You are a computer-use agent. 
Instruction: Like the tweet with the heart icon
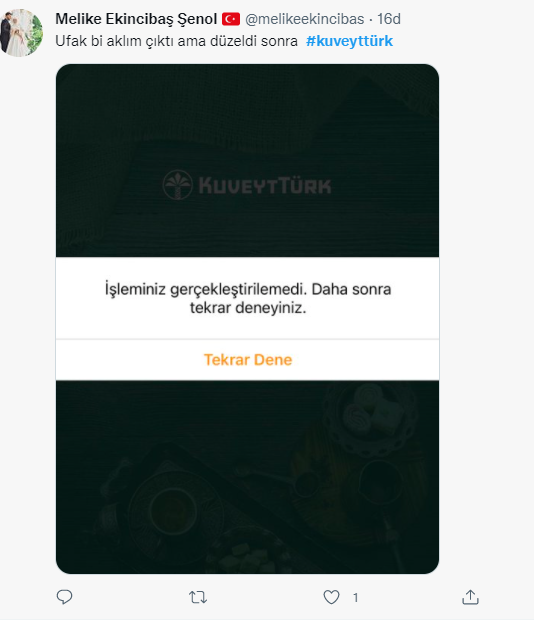click(x=331, y=597)
